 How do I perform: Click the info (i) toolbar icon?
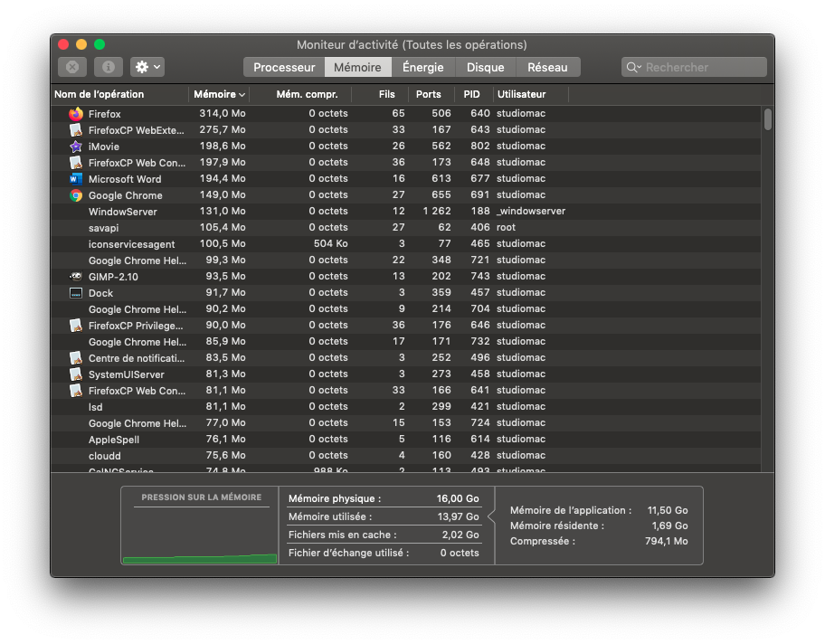click(x=109, y=67)
